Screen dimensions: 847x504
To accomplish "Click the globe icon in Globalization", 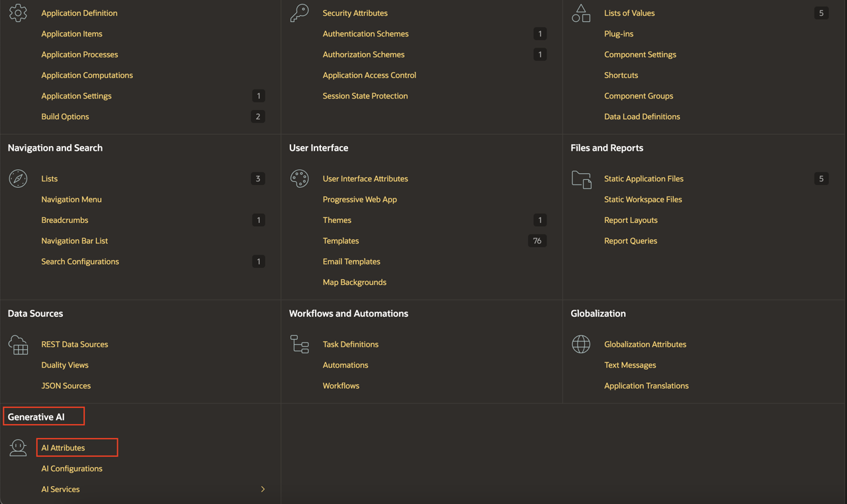I will tap(581, 344).
